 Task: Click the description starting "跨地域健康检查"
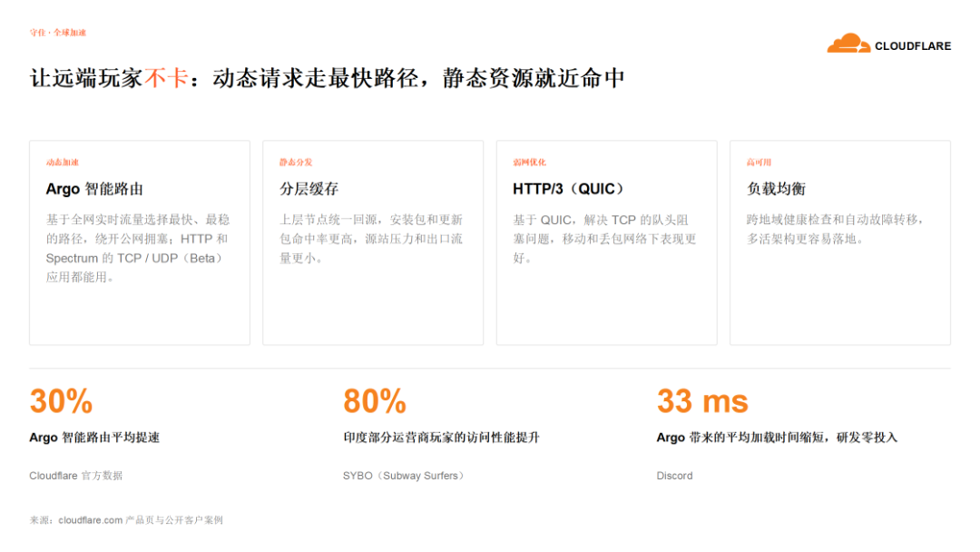pyautogui.click(x=835, y=229)
